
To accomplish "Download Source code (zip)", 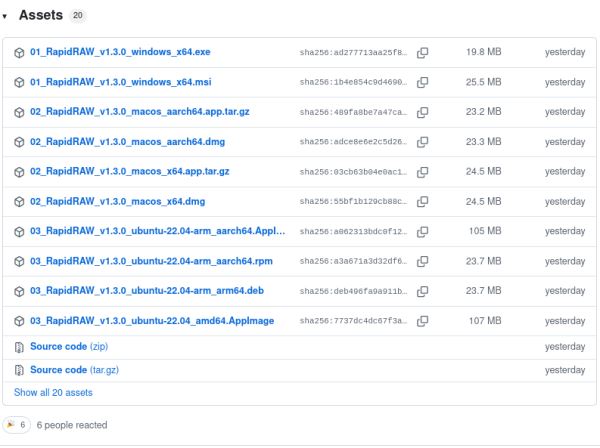I will point(69,347).
